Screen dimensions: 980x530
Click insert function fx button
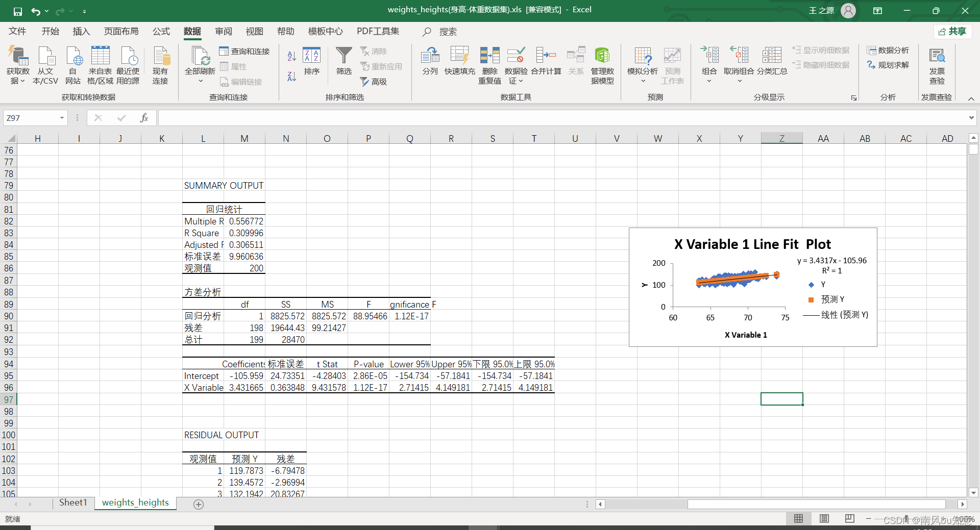(x=144, y=118)
